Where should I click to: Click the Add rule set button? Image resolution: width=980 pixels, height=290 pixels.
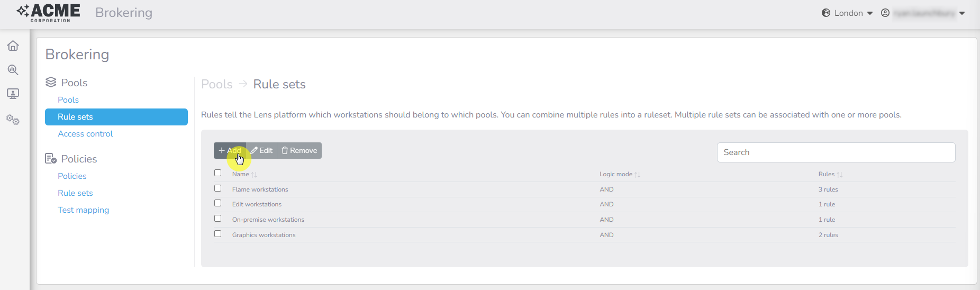pos(230,151)
